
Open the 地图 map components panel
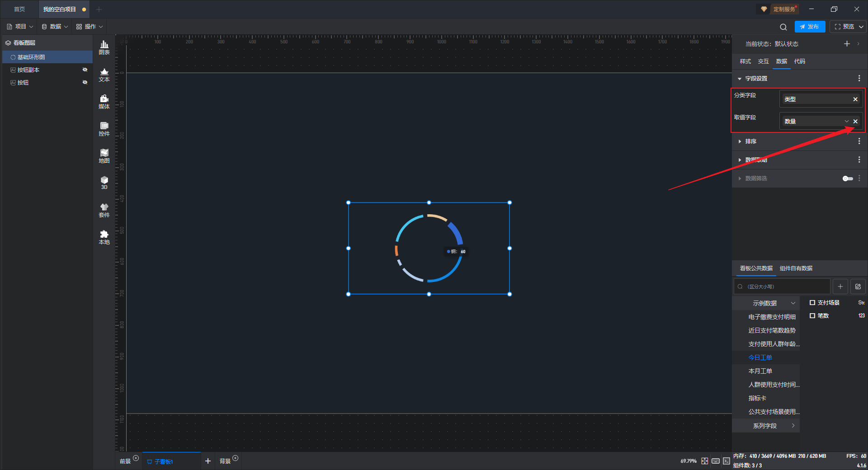point(104,156)
